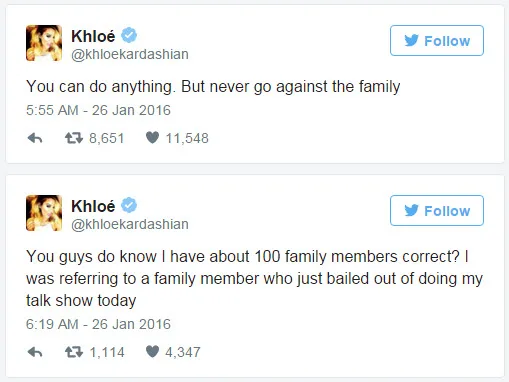Follow Khloé from the first tweet

tap(437, 41)
